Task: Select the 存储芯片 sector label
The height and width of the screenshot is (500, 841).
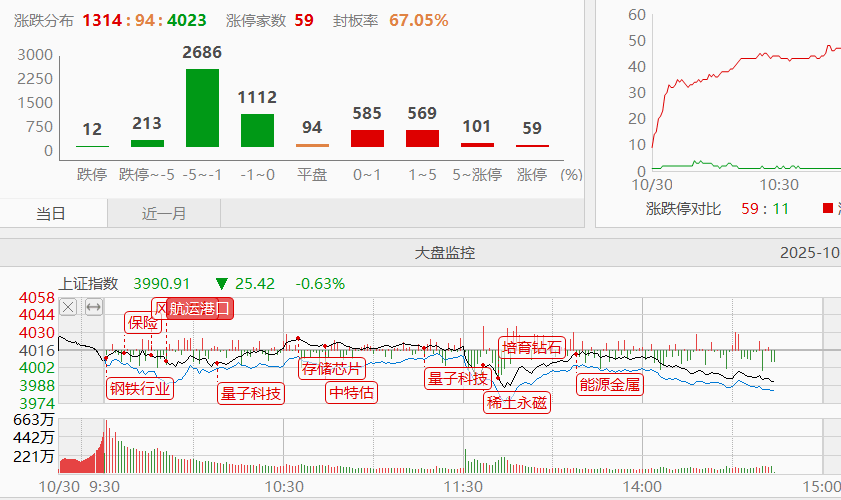Action: tap(332, 367)
